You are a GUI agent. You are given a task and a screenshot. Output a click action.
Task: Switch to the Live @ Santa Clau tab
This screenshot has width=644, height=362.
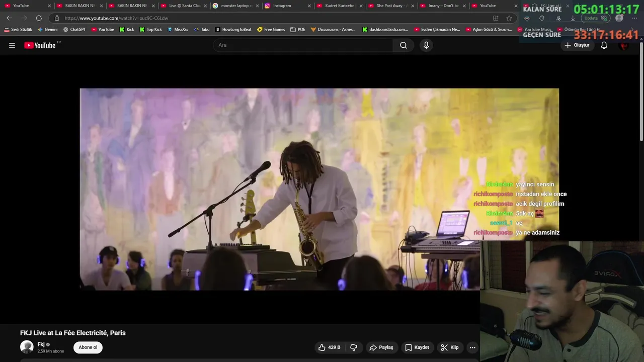click(x=184, y=6)
